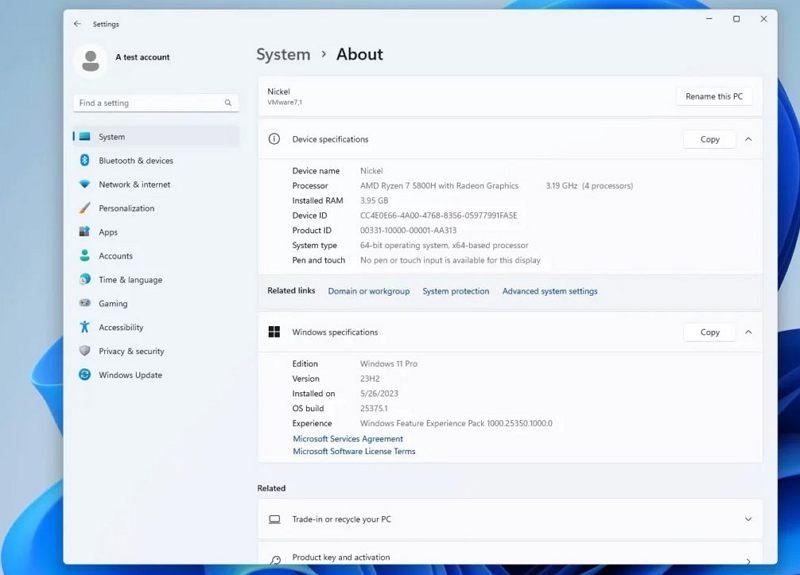Click the VMware7,1 model text
Image resolution: width=800 pixels, height=575 pixels.
point(285,102)
